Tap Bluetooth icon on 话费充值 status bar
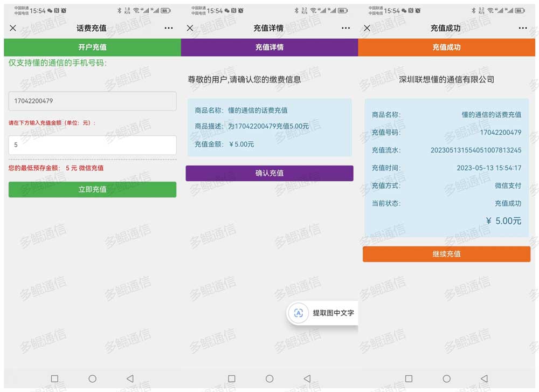The image size is (539, 392). (119, 11)
